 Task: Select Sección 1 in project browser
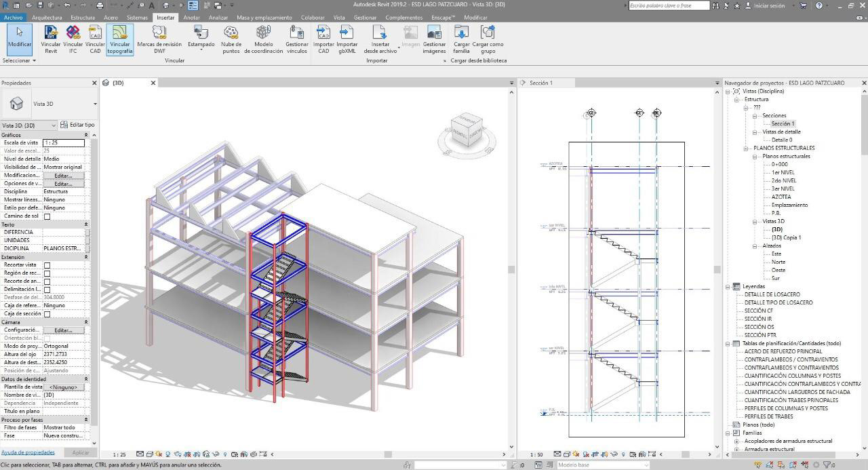click(x=783, y=123)
